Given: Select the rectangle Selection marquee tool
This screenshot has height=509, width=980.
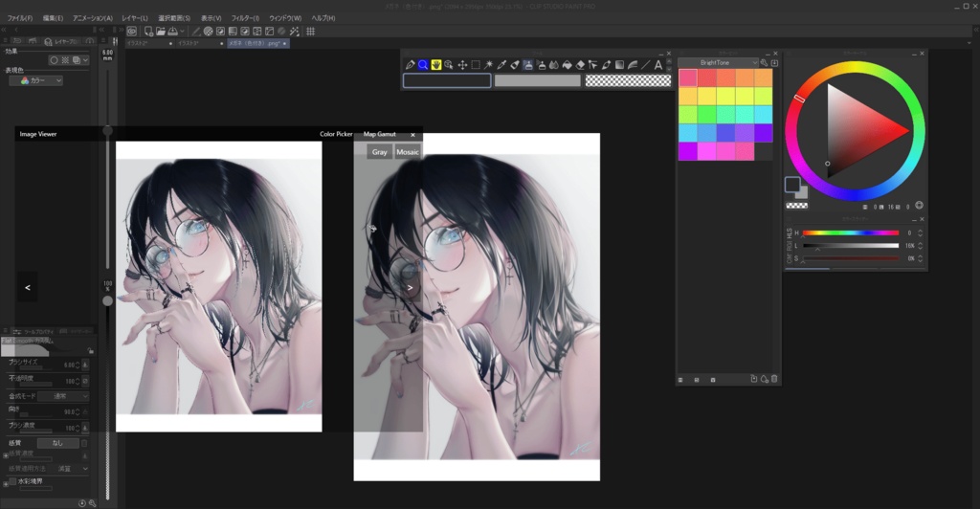Looking at the screenshot, I should 476,65.
